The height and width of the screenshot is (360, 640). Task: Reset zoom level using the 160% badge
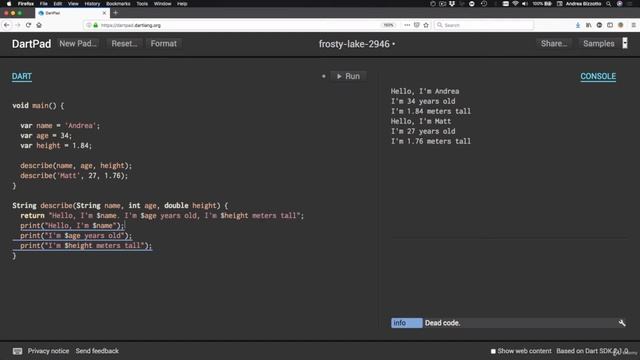click(x=388, y=25)
